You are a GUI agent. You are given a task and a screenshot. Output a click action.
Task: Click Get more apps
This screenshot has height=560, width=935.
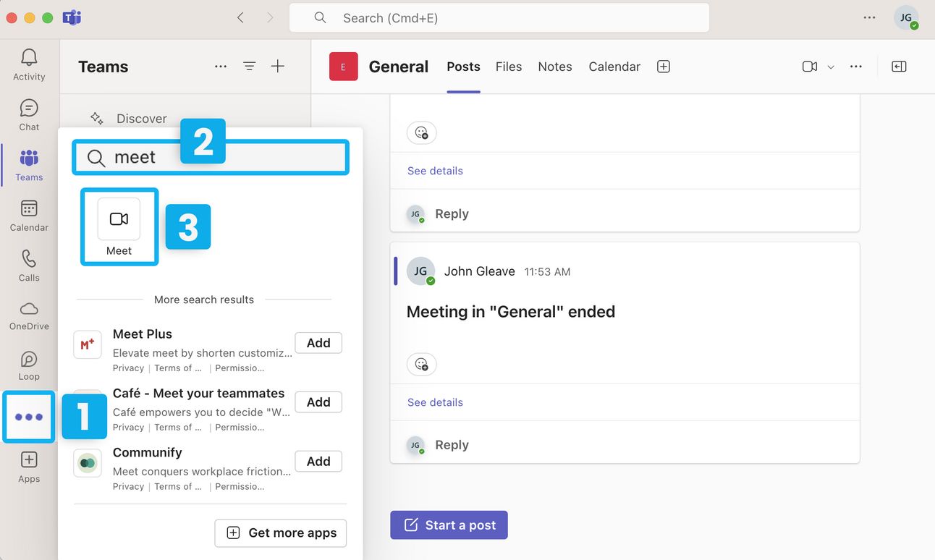(281, 533)
